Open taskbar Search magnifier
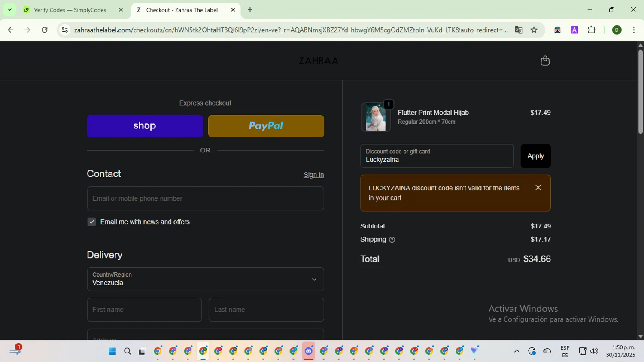The height and width of the screenshot is (362, 644). pos(128,351)
